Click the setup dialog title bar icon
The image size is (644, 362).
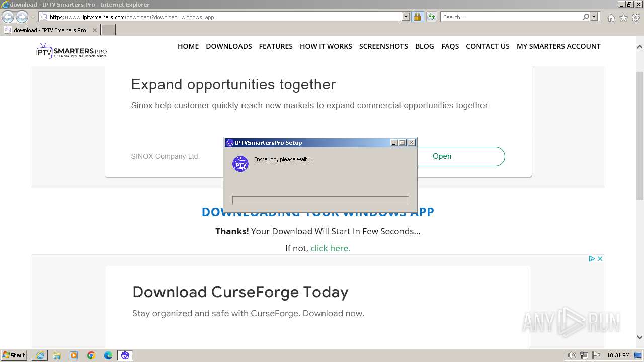click(x=229, y=143)
